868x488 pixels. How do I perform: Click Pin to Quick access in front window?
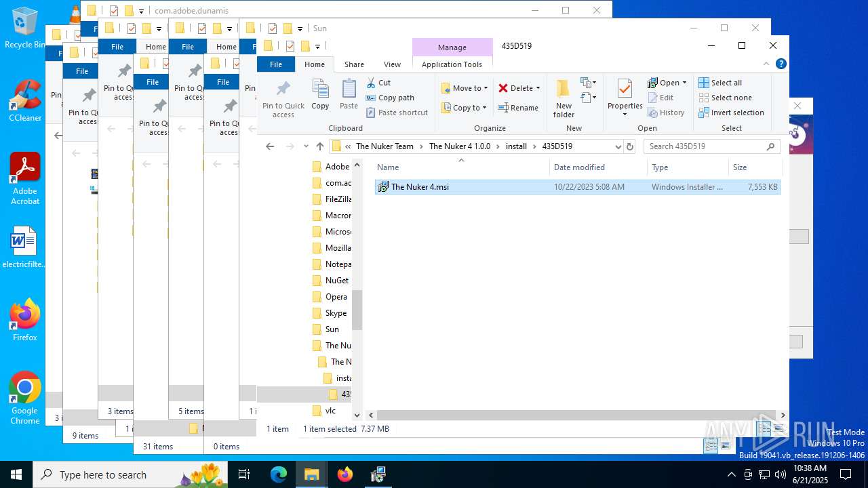click(283, 99)
